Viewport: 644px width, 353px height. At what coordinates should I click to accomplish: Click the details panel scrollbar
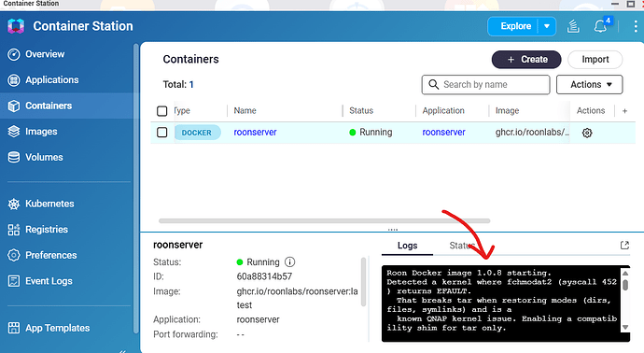click(363, 281)
